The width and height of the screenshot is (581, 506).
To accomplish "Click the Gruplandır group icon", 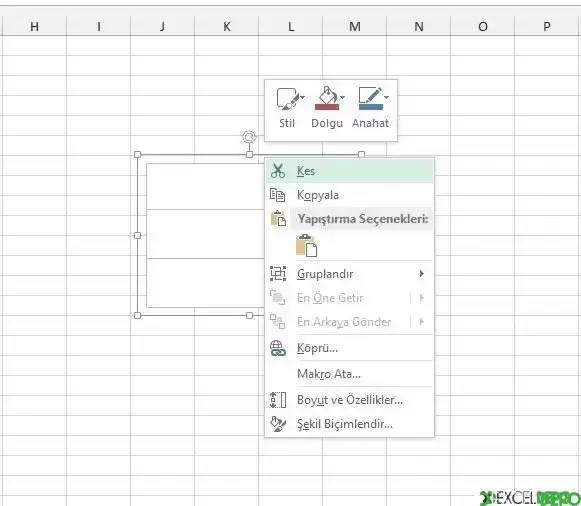I will click(278, 274).
